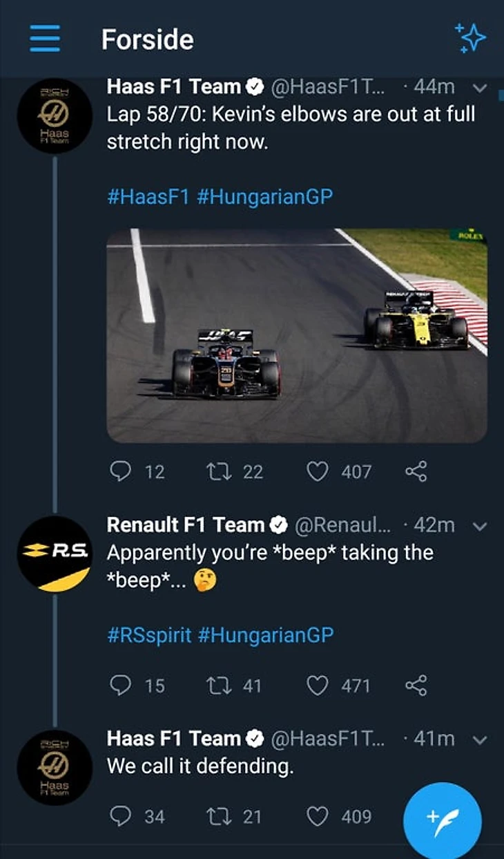Reply to 'We call it defending' tweet
Screen dimensions: 504x859
121,816
